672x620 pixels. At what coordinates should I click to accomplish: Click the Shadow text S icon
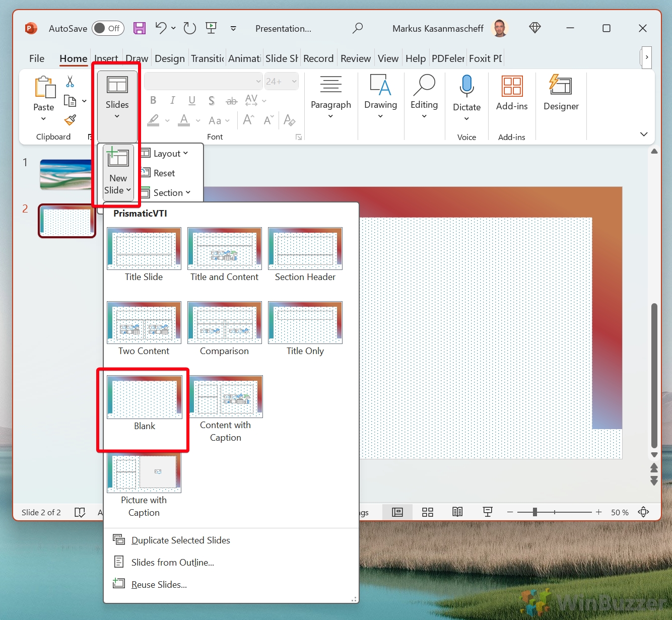pos(212,101)
